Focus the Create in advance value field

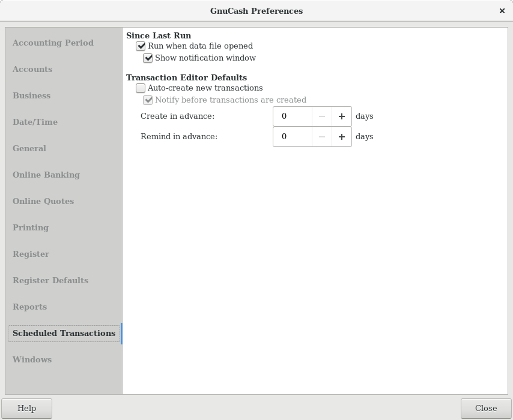(x=293, y=116)
